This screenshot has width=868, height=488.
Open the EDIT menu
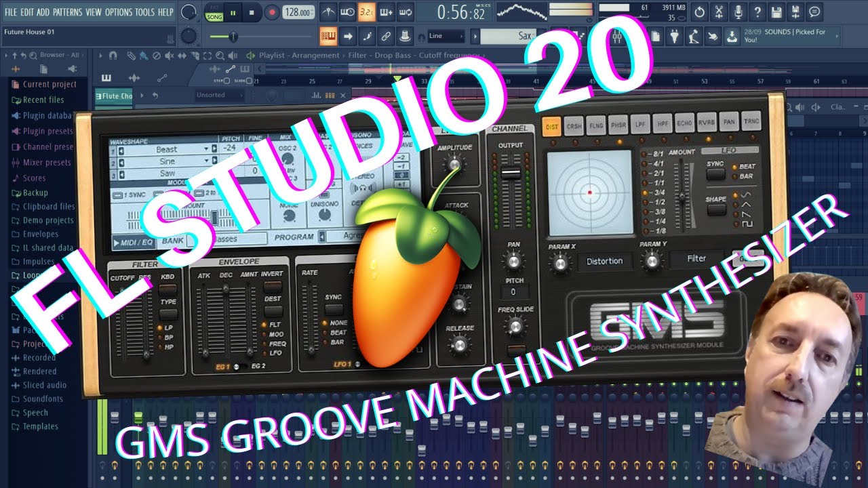[27, 12]
